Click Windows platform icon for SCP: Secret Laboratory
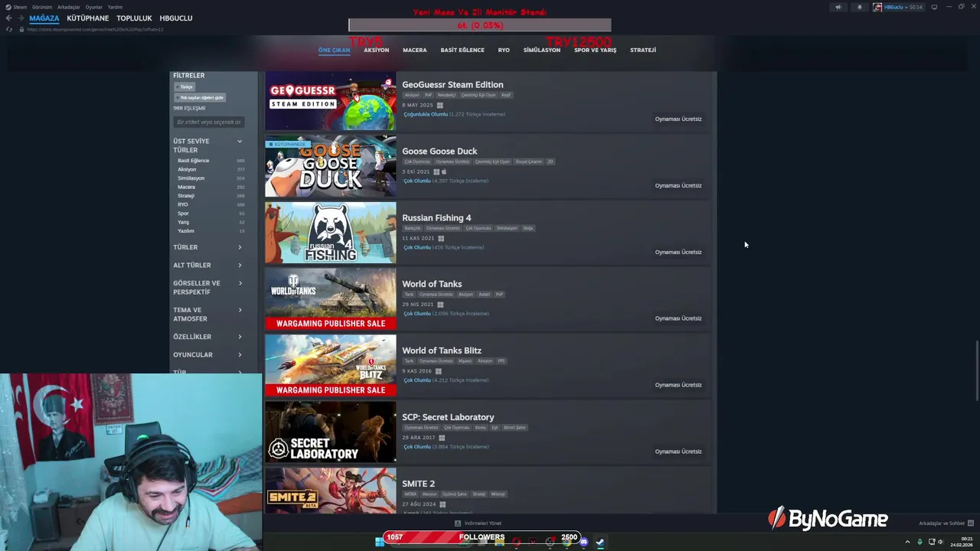Viewport: 980px width, 551px height. (x=442, y=438)
